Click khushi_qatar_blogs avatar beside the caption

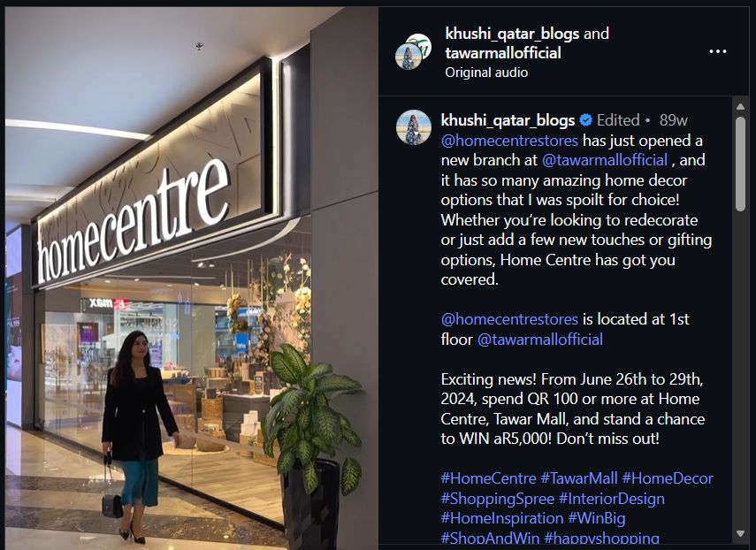413,127
